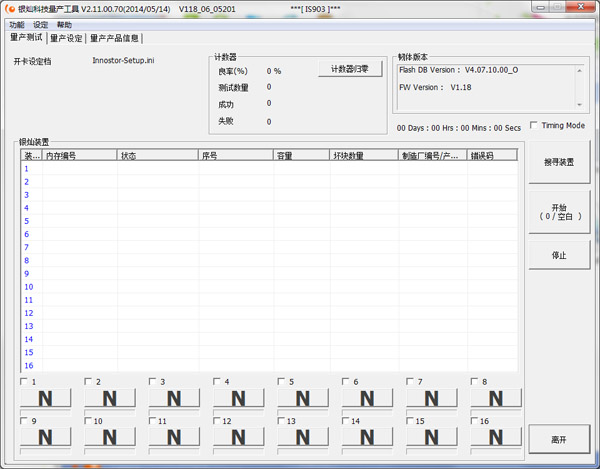Click the N status button for port 13
Image resolution: width=600 pixels, height=469 pixels.
click(303, 437)
